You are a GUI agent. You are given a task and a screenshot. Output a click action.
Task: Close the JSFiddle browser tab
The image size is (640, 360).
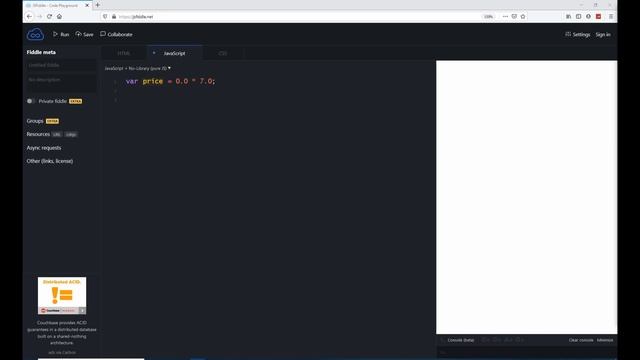tap(87, 5)
